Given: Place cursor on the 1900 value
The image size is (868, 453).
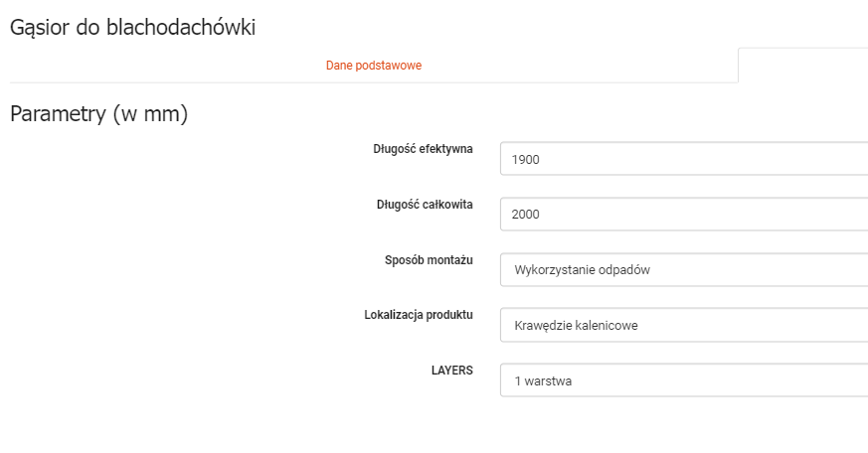Looking at the screenshot, I should tap(525, 159).
